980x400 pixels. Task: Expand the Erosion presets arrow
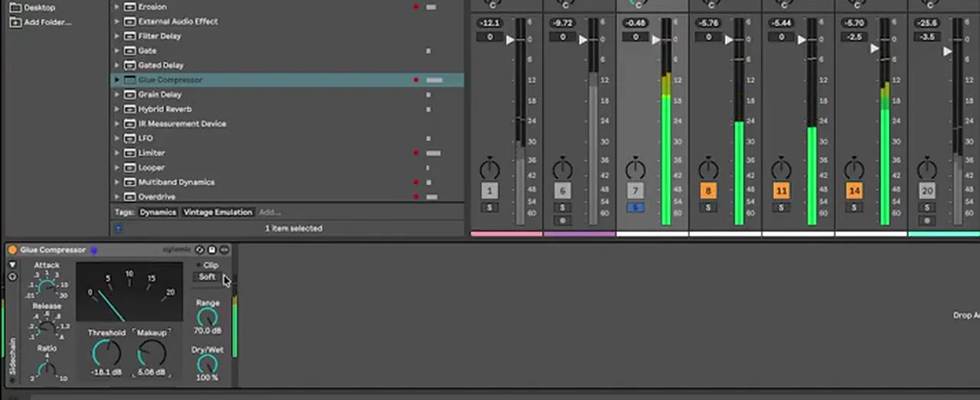pyautogui.click(x=117, y=7)
